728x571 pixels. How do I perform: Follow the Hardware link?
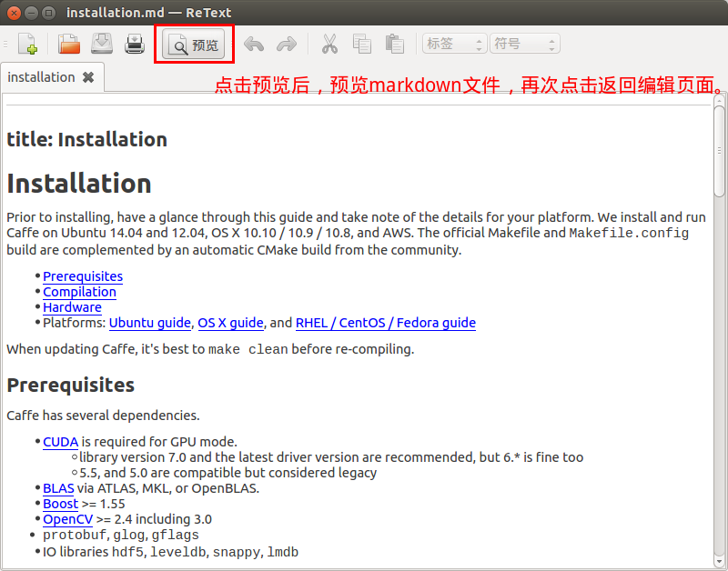(72, 307)
